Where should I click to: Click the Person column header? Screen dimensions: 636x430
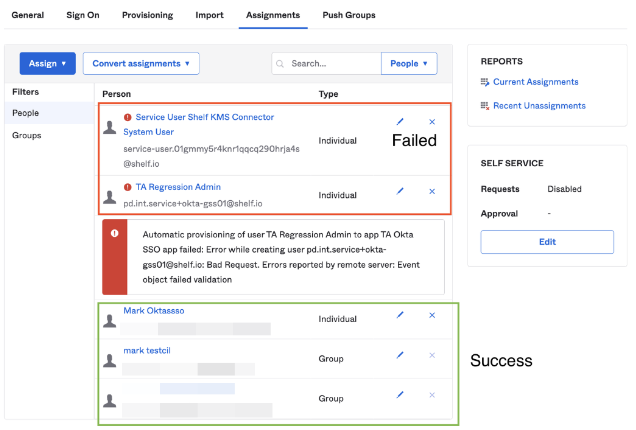point(116,94)
